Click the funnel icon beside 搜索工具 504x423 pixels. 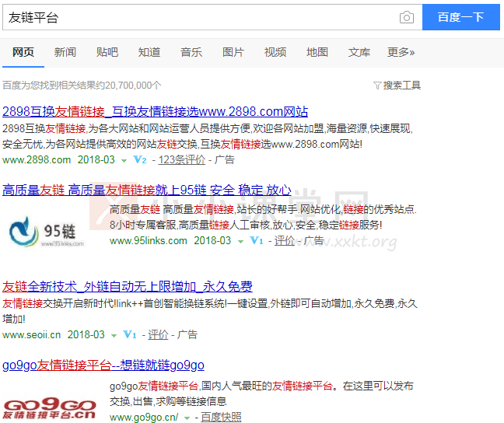[x=377, y=86]
